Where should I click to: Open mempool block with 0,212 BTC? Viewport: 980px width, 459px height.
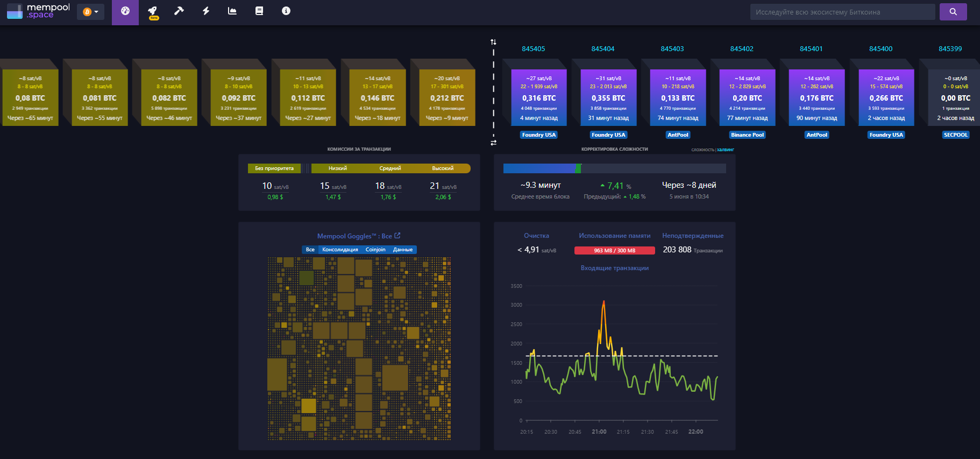click(447, 97)
